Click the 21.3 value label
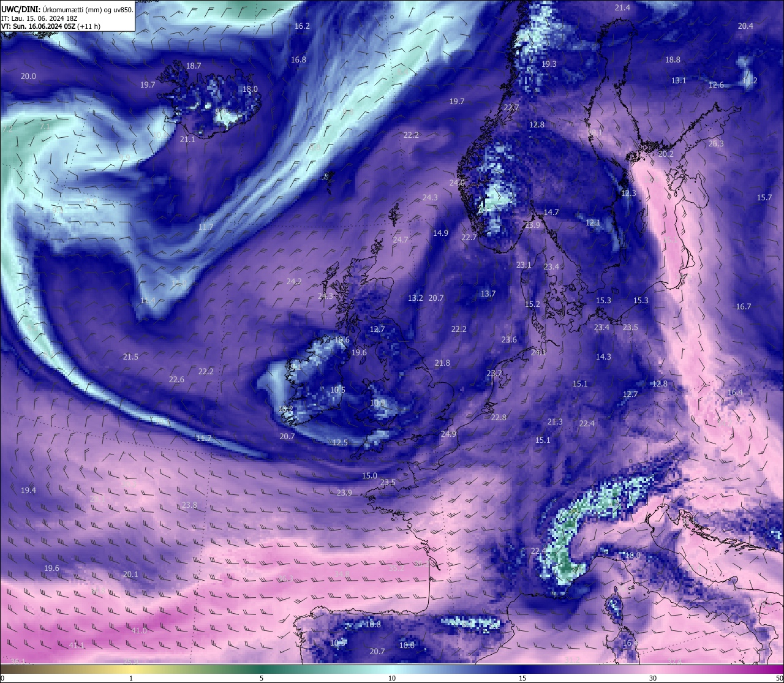This screenshot has width=784, height=683. click(555, 422)
